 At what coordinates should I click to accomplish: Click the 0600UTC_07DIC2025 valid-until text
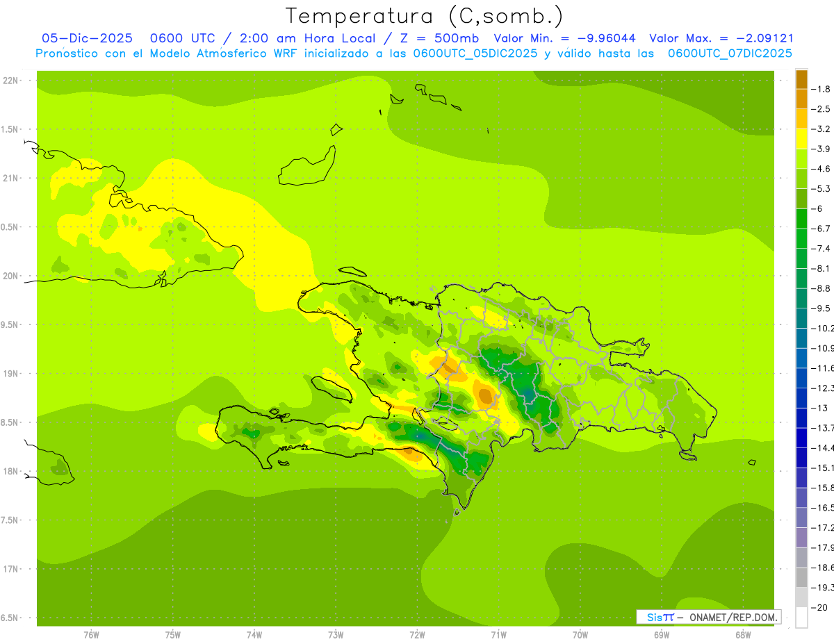730,53
